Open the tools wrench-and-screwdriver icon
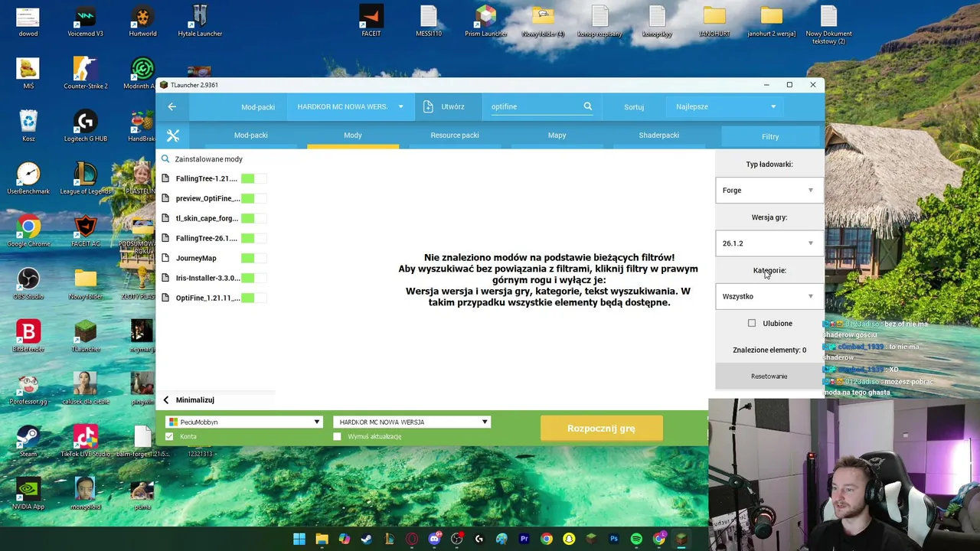This screenshot has width=980, height=551. 173,135
